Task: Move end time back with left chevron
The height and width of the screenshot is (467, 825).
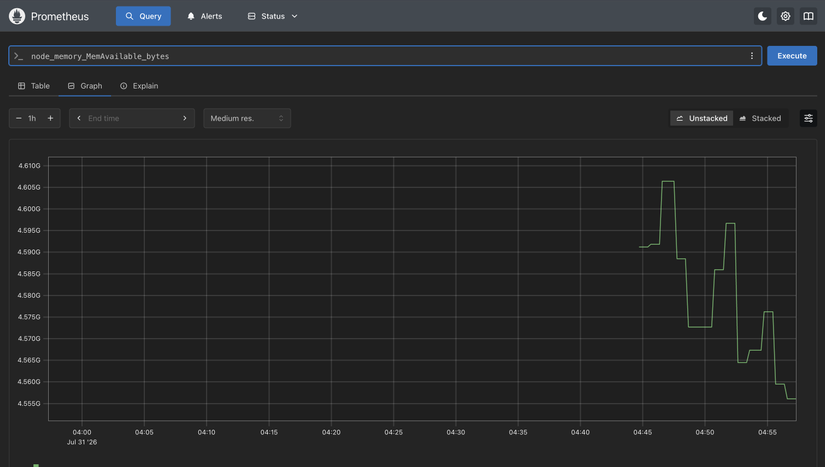Action: coord(79,118)
